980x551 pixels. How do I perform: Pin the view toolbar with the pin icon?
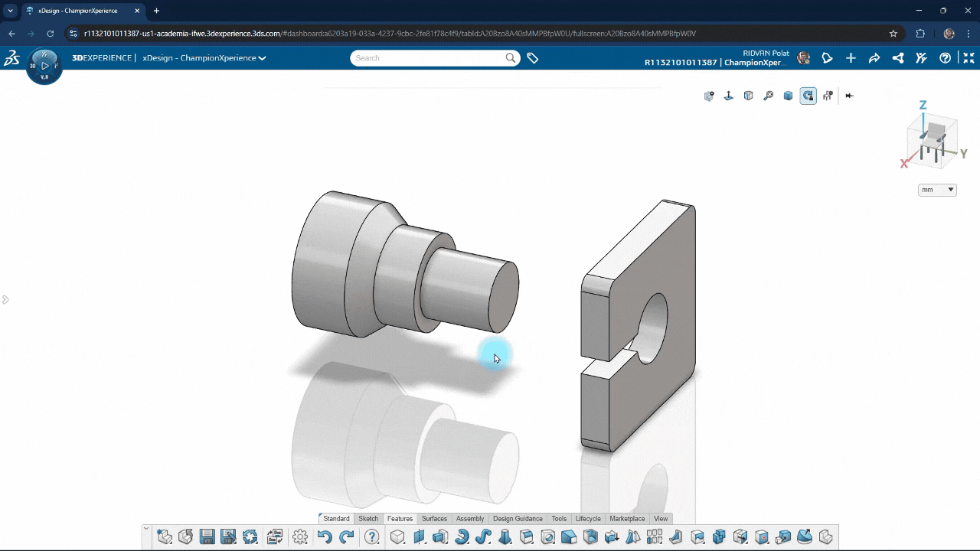pyautogui.click(x=848, y=96)
